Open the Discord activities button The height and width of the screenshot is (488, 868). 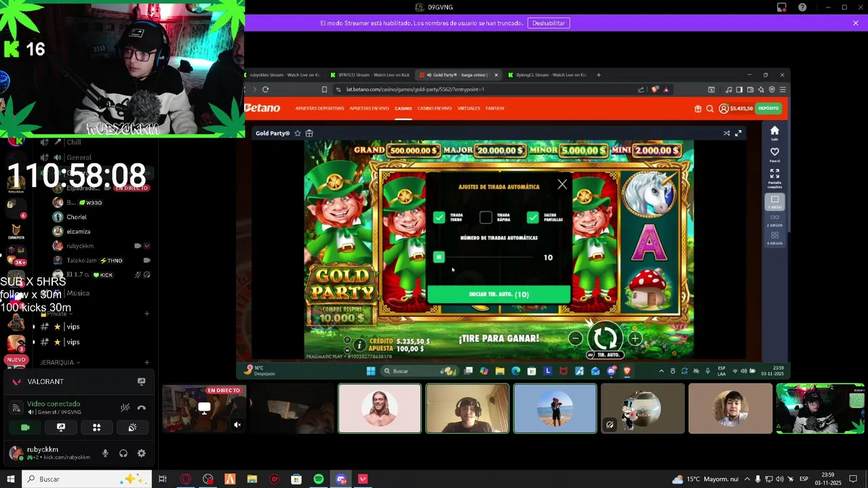(96, 427)
